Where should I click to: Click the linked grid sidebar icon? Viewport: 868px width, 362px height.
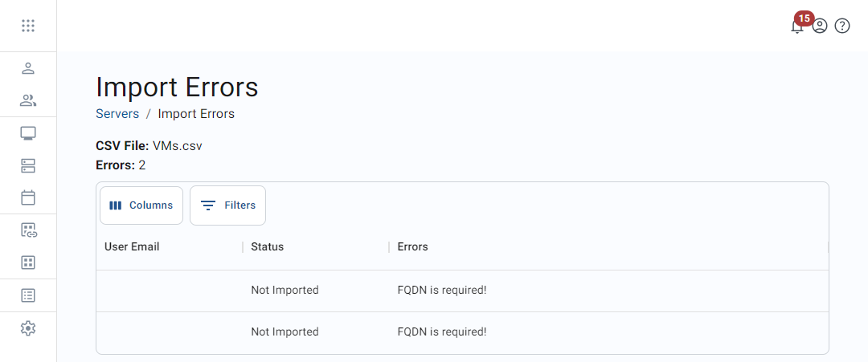(x=28, y=230)
